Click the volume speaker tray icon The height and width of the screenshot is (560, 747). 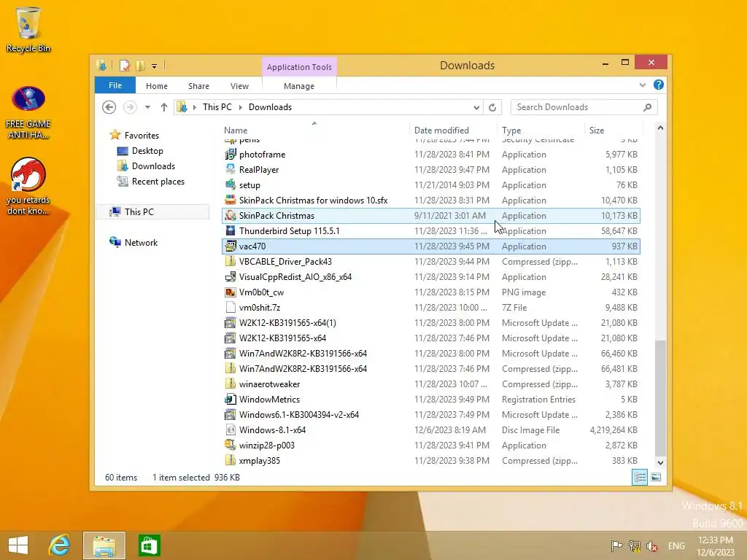(652, 545)
